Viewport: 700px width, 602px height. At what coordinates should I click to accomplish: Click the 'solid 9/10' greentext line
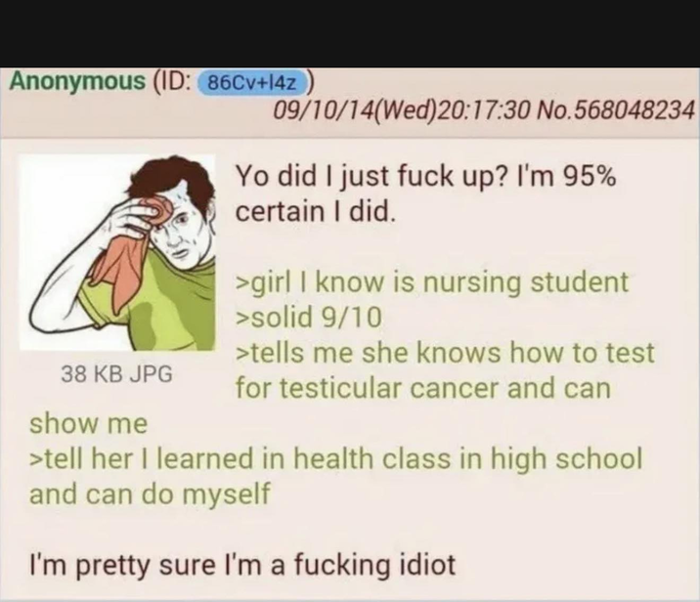pos(309,318)
